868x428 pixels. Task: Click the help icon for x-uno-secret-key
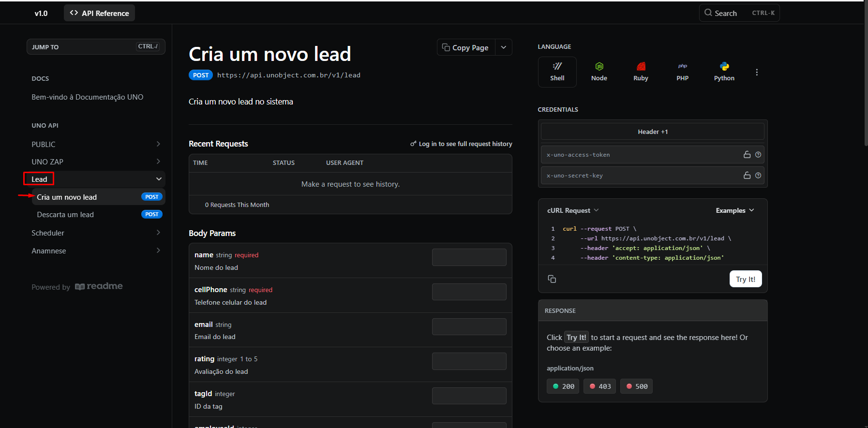click(758, 176)
